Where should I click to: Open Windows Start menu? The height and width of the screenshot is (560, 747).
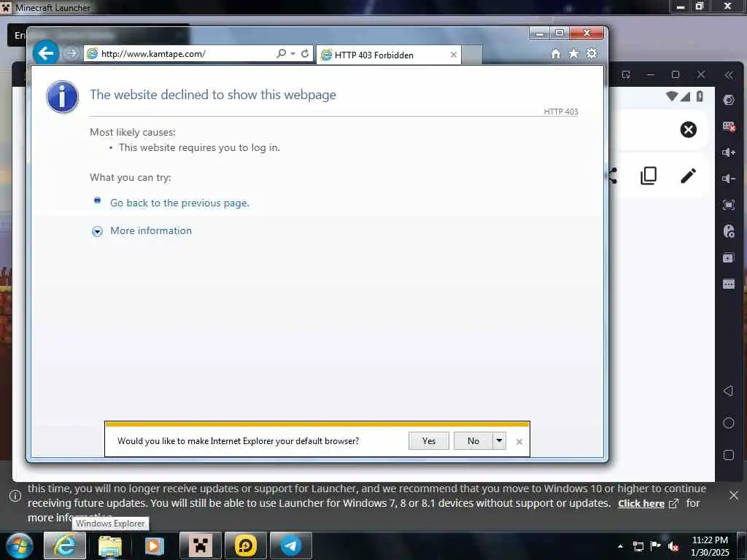click(20, 545)
